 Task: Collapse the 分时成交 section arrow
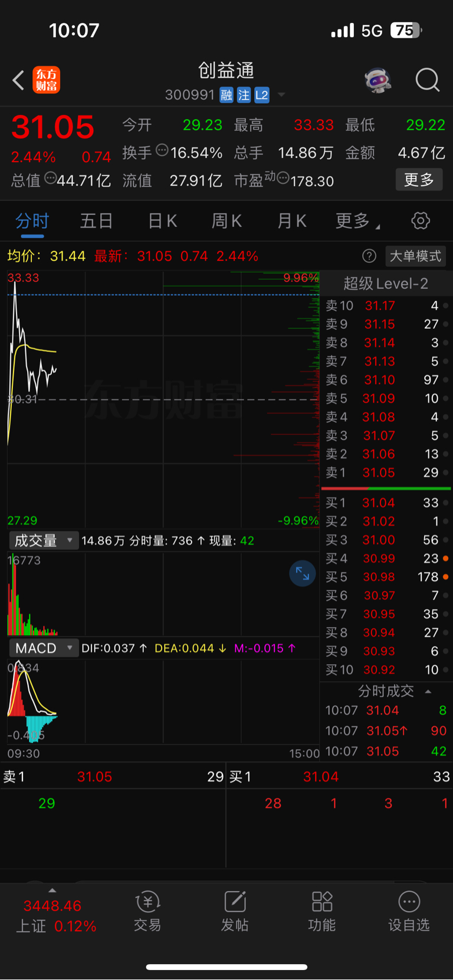pyautogui.click(x=428, y=691)
